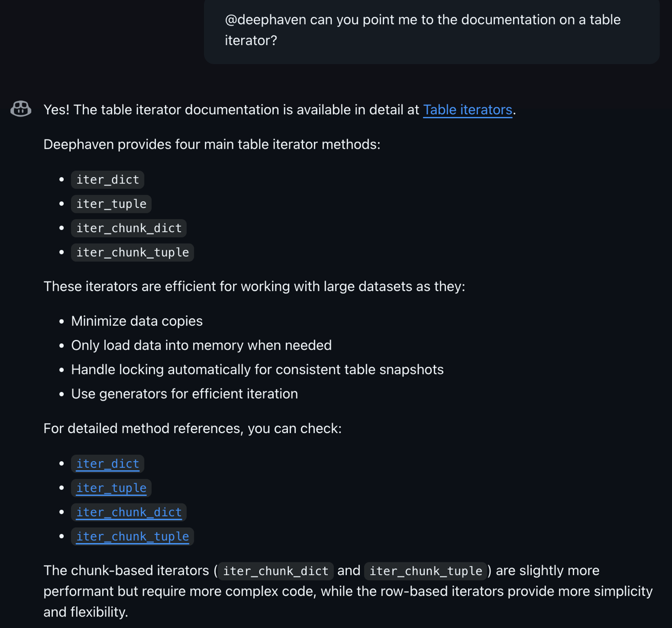This screenshot has width=672, height=628.
Task: Click the 'Deephaven provides four main' paragraph
Action: point(212,144)
